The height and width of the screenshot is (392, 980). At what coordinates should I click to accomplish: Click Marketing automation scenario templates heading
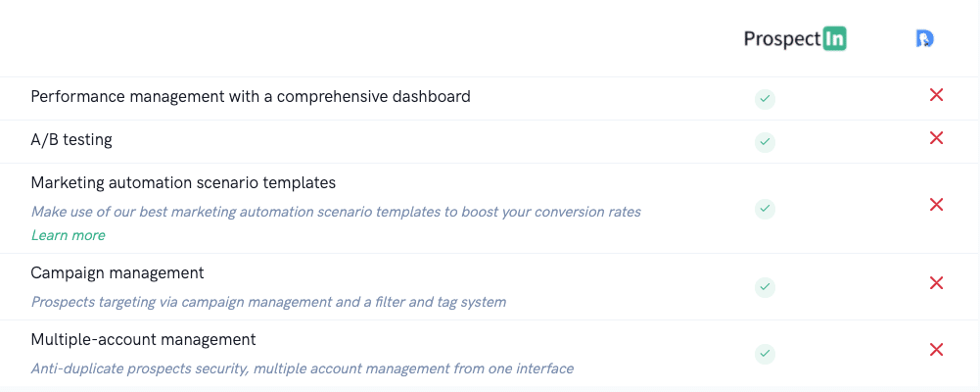[x=183, y=183]
